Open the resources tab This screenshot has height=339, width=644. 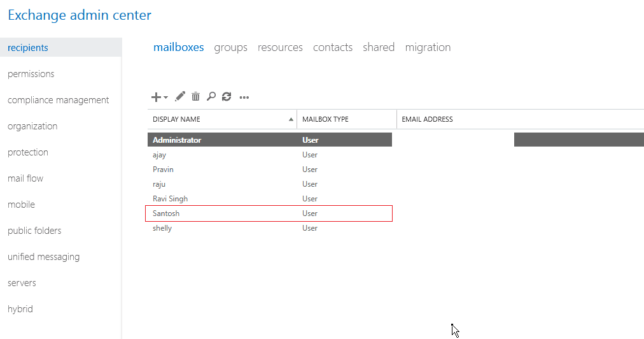280,47
